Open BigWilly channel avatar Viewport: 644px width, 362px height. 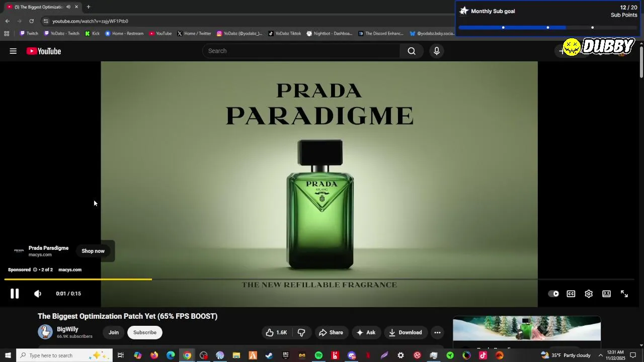coord(45,332)
